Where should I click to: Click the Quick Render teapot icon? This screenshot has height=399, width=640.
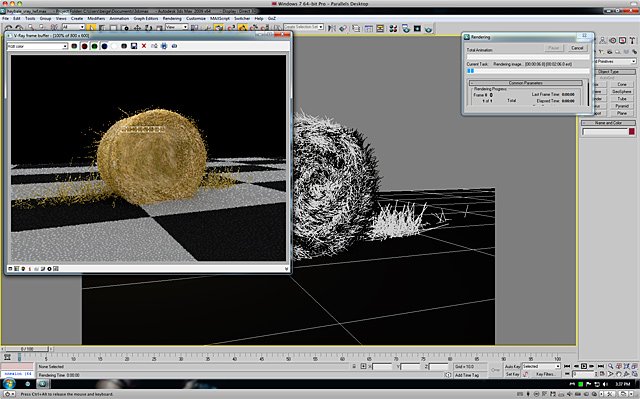[428, 29]
